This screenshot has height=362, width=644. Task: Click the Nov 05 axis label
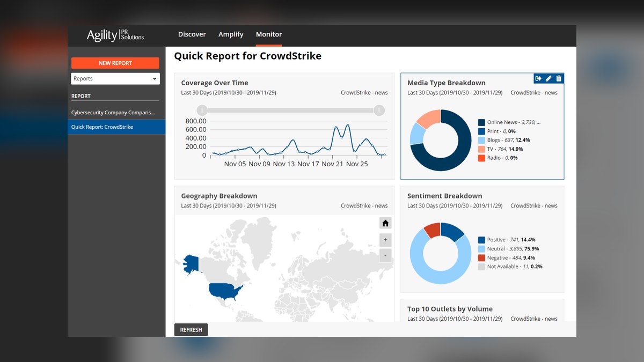pos(235,164)
